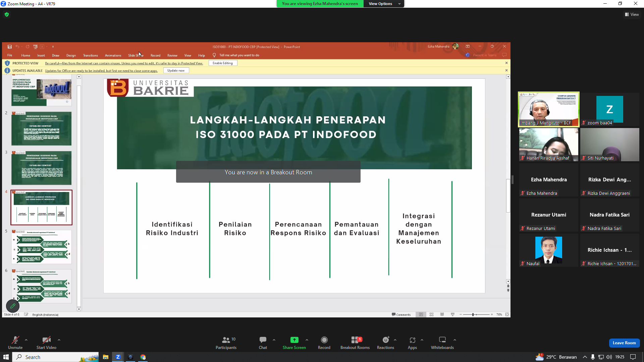Open the File menu in PowerPoint
The height and width of the screenshot is (362, 644).
[10, 55]
